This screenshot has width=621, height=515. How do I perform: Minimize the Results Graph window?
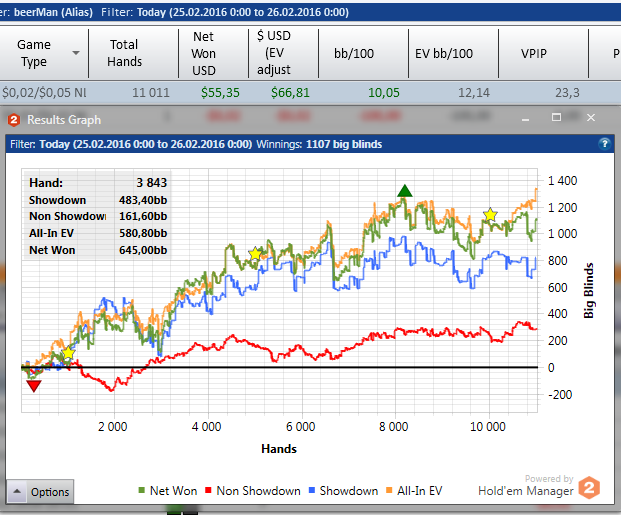[x=525, y=118]
